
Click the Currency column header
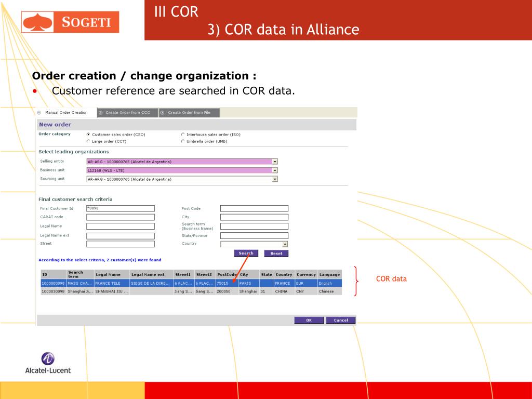[x=306, y=274]
